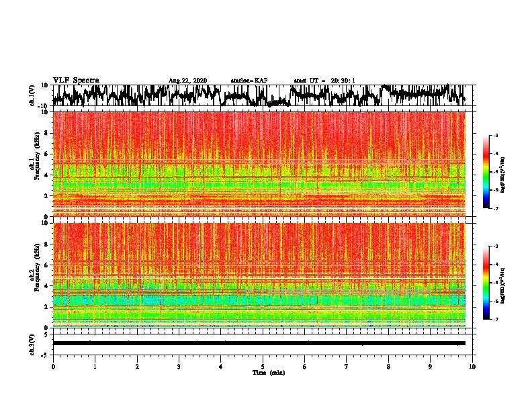Click the "2" kHz tick on ch.2 frequency axis

click(x=46, y=307)
